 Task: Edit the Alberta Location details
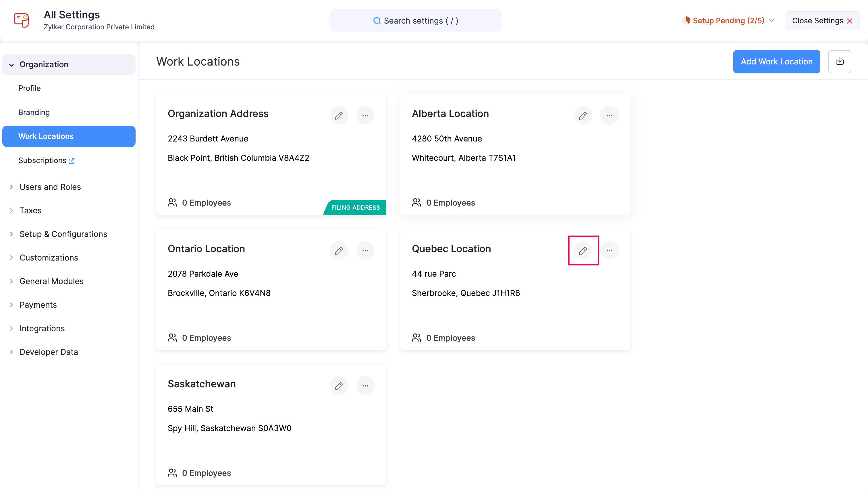583,115
